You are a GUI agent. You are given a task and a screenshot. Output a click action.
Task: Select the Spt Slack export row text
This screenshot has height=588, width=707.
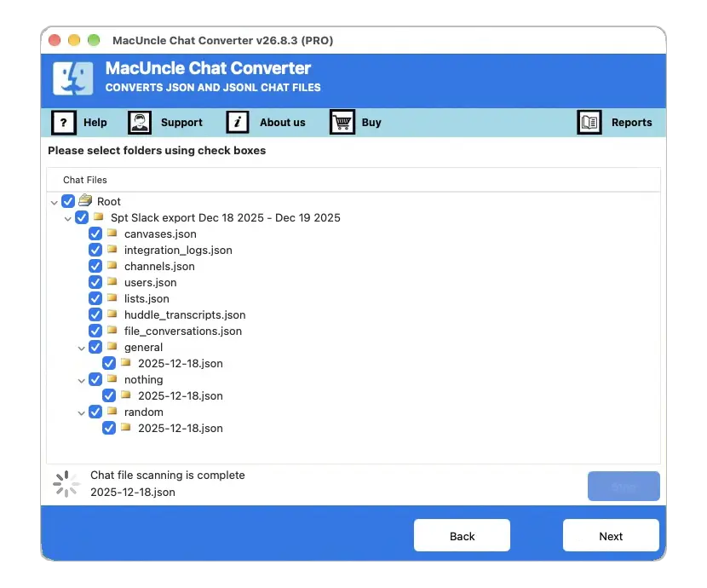pyautogui.click(x=226, y=218)
